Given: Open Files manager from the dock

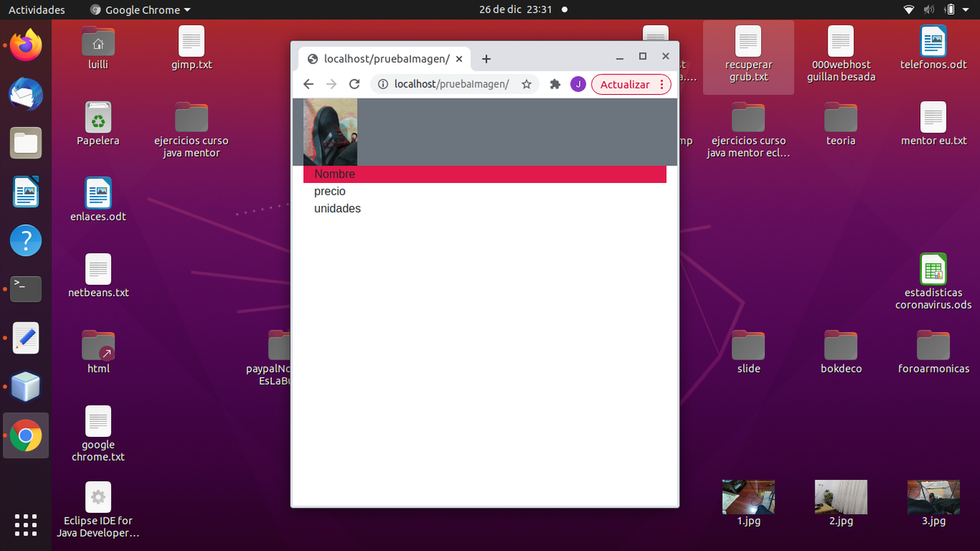Looking at the screenshot, I should coord(25,143).
